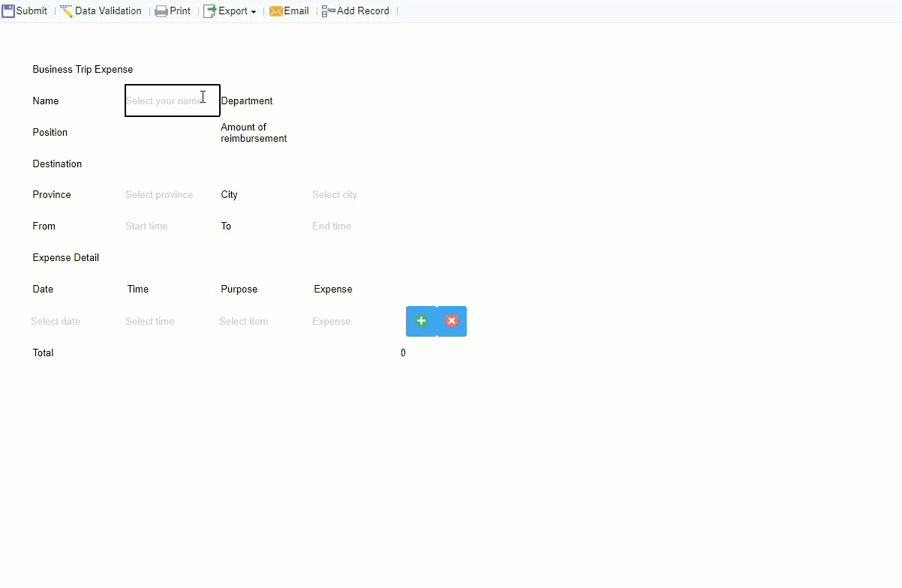Click the Business Trip Expense title
The height and width of the screenshot is (588, 902).
[x=83, y=70]
